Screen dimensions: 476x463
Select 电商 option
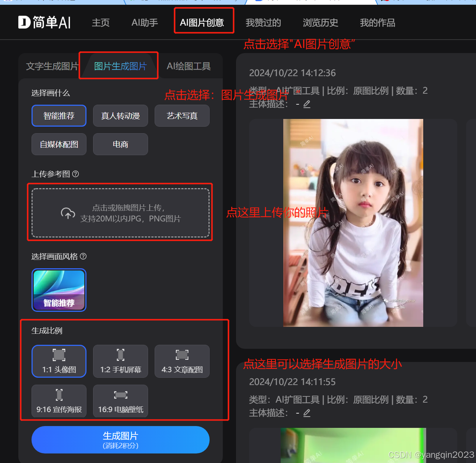[x=120, y=144]
